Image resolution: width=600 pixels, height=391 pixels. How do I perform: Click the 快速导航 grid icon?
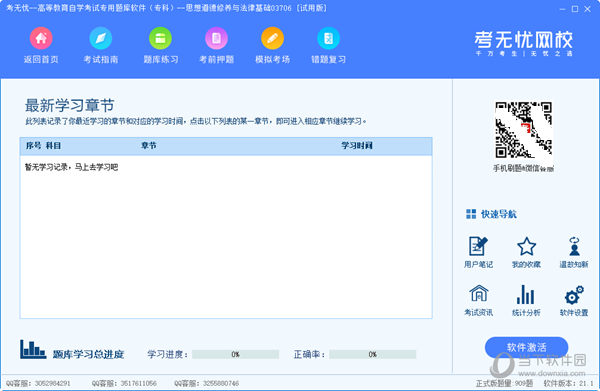pyautogui.click(x=471, y=214)
